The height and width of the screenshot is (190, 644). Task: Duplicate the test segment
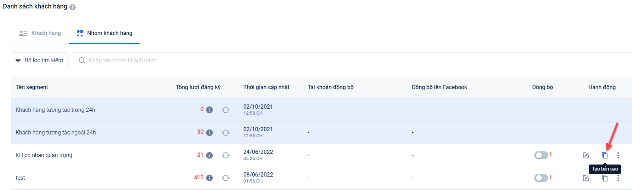tap(605, 178)
